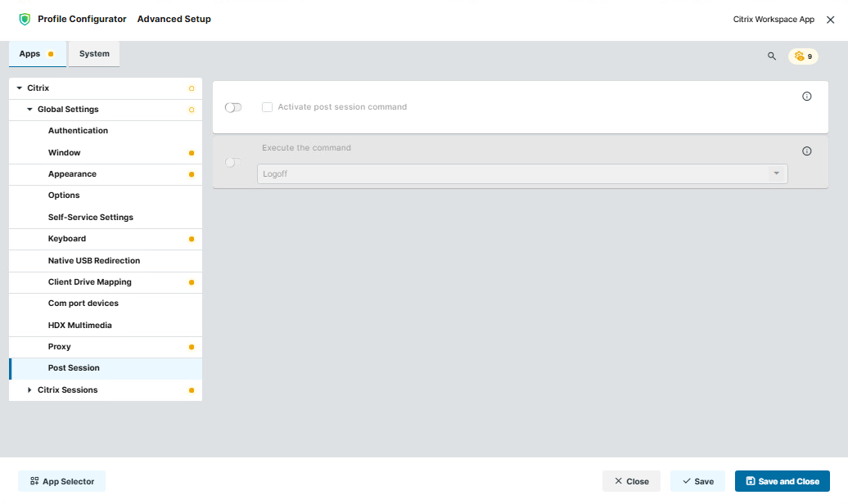The height and width of the screenshot is (504, 848).
Task: Select the Post Session tree item
Action: click(106, 368)
